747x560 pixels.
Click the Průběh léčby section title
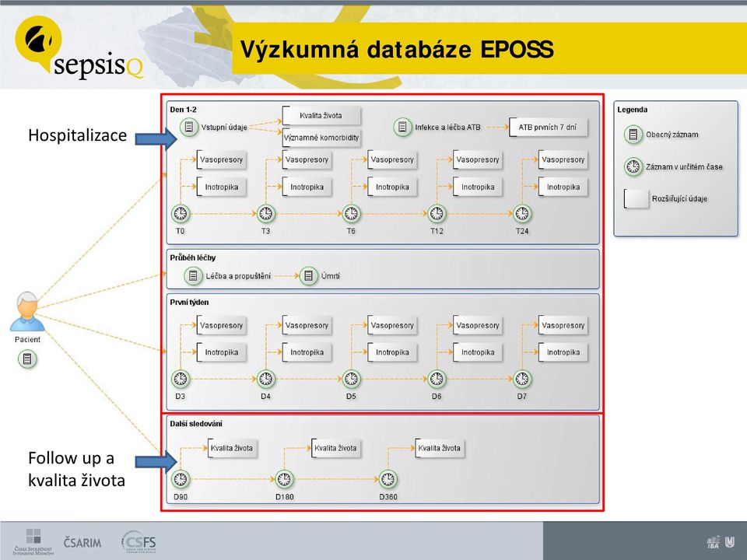pyautogui.click(x=193, y=257)
